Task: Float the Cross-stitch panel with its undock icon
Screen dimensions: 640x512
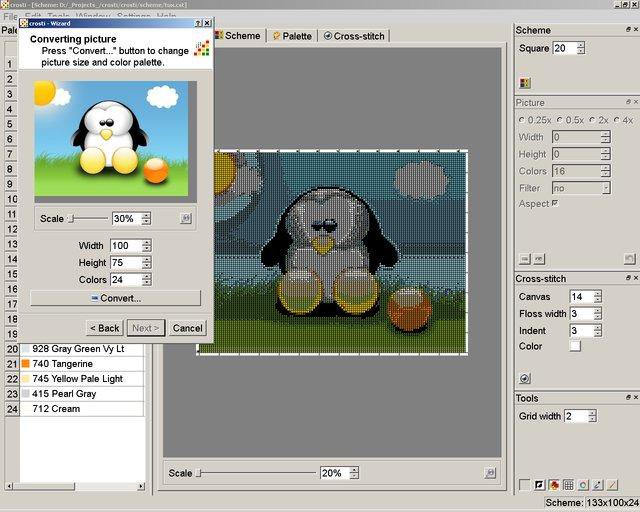Action: [x=628, y=278]
